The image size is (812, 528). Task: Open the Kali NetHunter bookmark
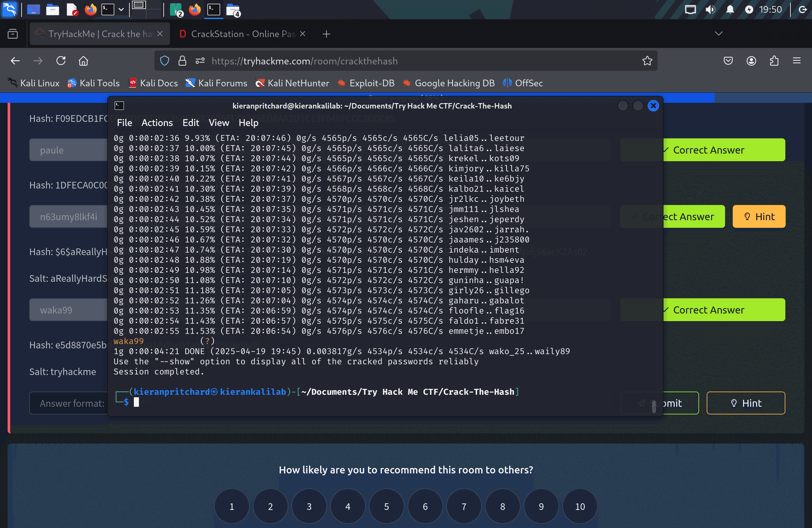(292, 83)
